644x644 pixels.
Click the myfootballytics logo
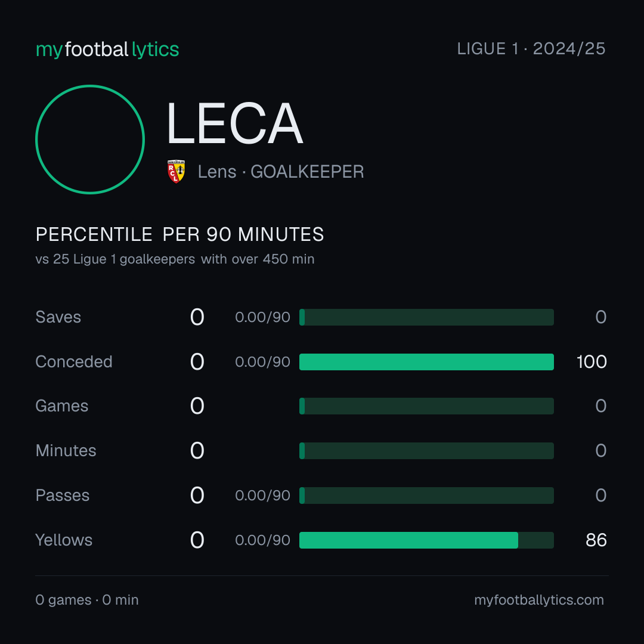[x=107, y=49]
